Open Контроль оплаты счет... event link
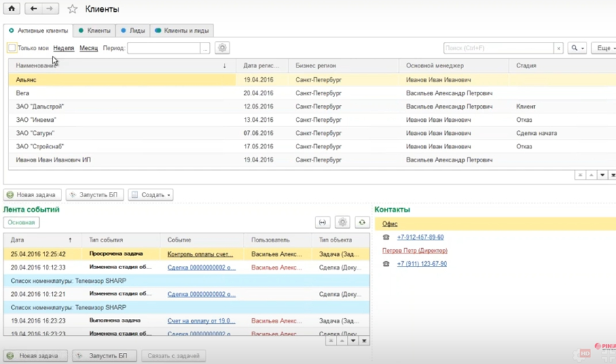The image size is (616, 364). point(200,254)
